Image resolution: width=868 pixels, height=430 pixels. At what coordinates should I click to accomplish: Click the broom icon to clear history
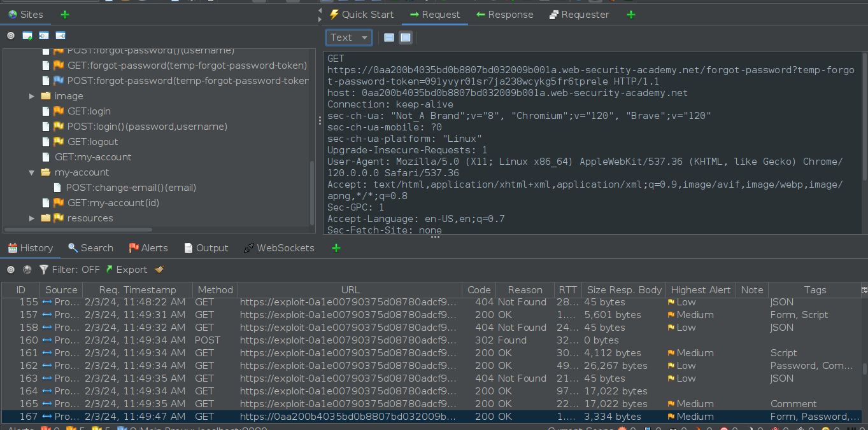159,270
